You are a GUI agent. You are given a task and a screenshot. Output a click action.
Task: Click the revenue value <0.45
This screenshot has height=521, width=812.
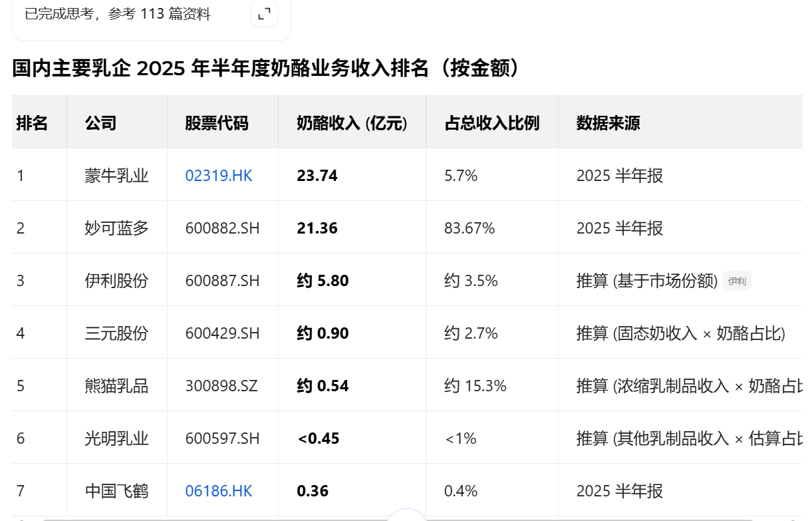tap(319, 438)
